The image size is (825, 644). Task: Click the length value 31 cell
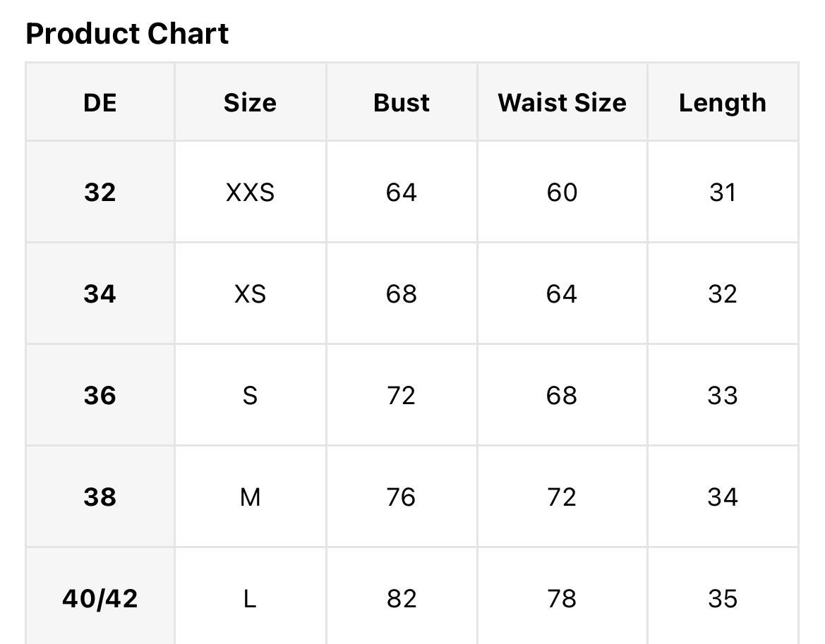coord(723,192)
